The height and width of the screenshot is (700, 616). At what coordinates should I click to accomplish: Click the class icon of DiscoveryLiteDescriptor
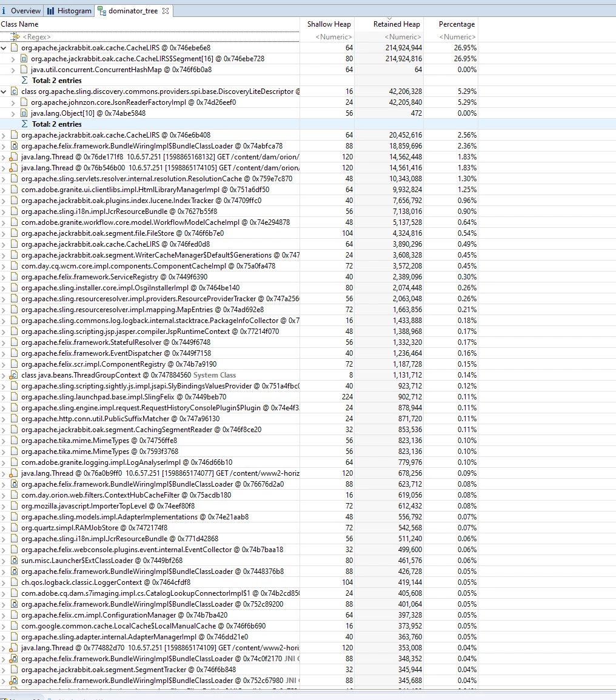click(x=15, y=92)
